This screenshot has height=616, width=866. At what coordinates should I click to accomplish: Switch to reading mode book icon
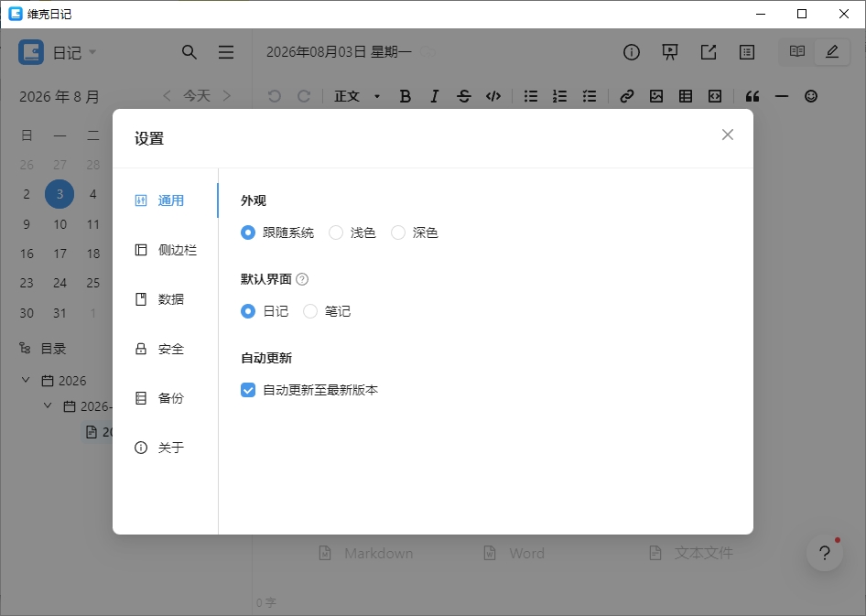pos(797,52)
